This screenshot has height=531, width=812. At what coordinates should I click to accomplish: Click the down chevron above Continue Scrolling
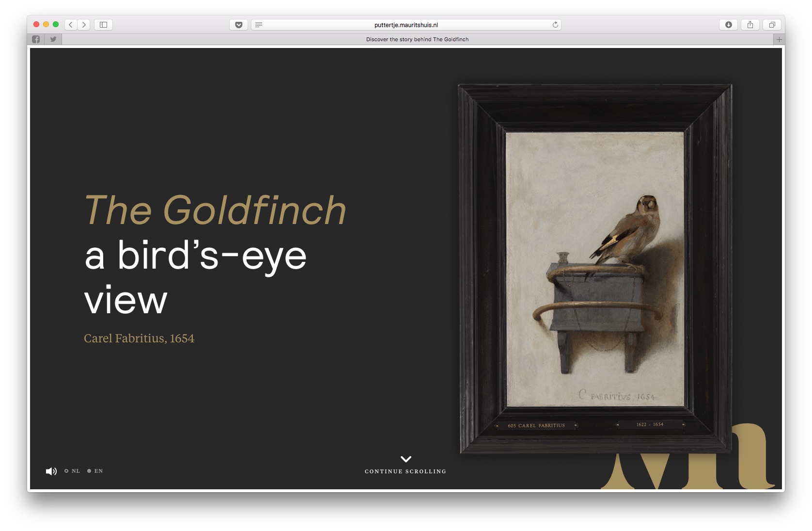click(406, 459)
